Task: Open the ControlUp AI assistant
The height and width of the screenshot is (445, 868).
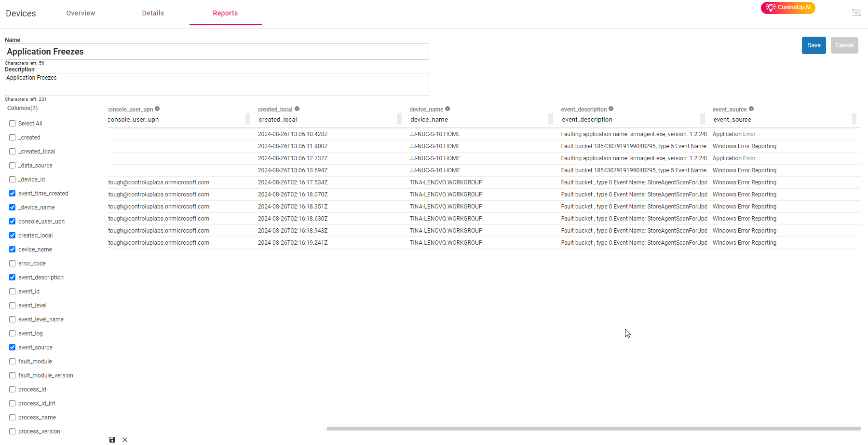Action: [788, 8]
